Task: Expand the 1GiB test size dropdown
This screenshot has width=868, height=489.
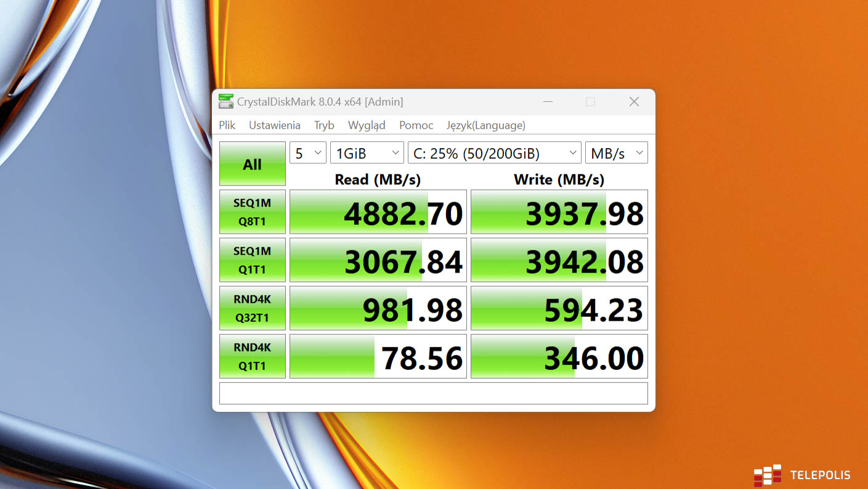Action: (x=367, y=153)
